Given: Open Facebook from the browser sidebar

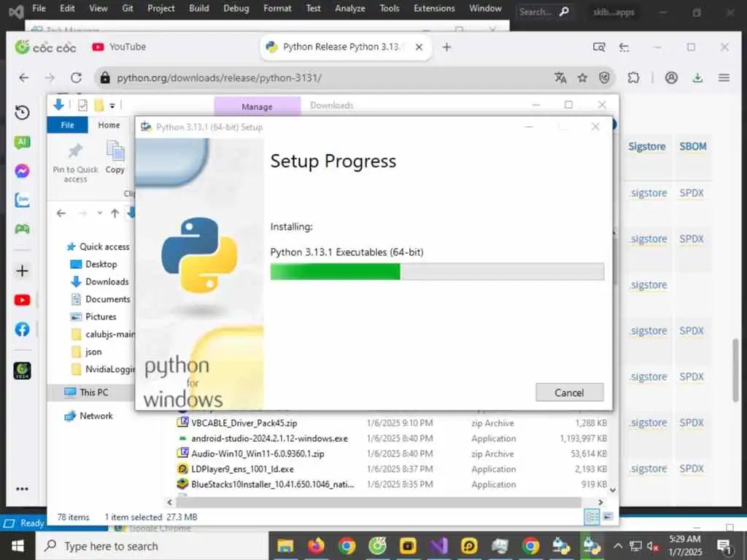Looking at the screenshot, I should (x=22, y=329).
